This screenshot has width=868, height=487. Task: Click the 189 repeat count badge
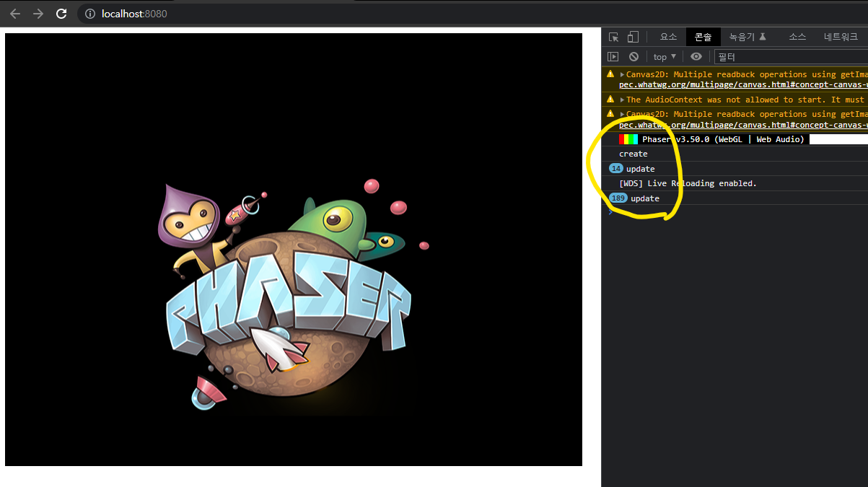[x=618, y=198]
